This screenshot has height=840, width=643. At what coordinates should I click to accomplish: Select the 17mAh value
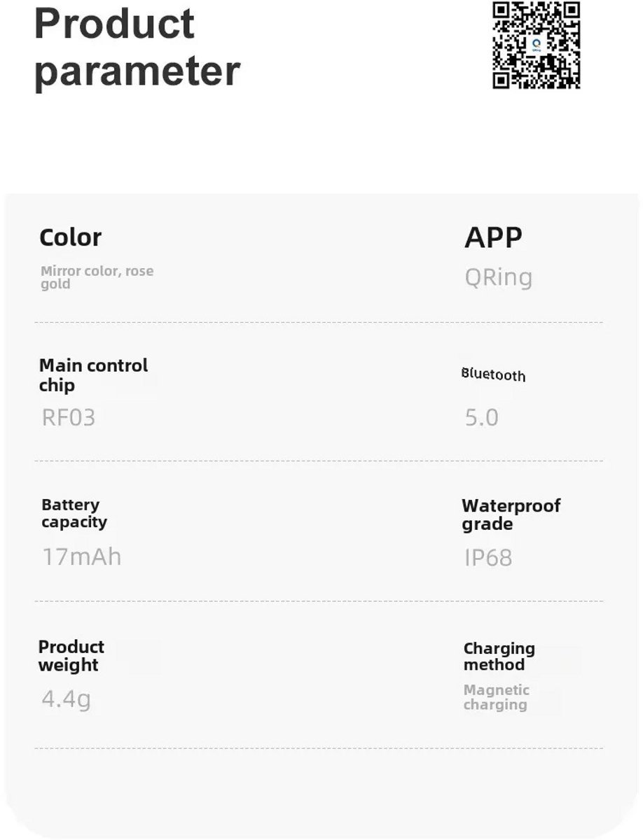click(81, 557)
